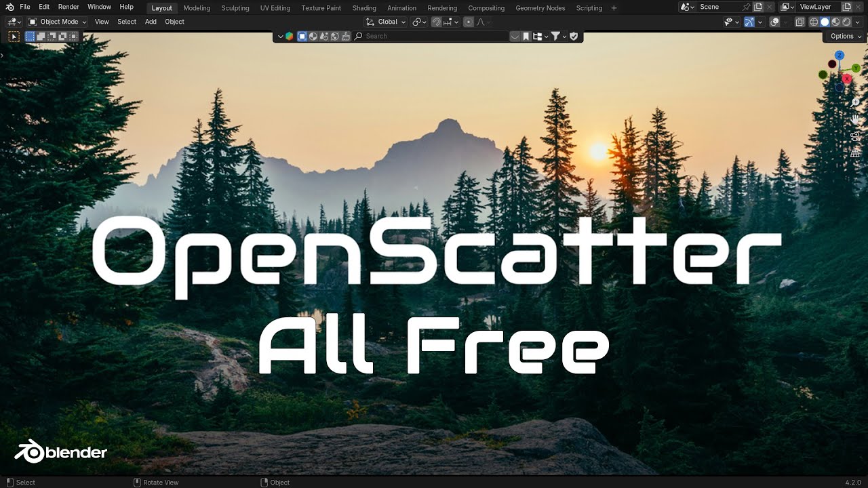Switch to the Modeling workspace tab
The width and height of the screenshot is (868, 488).
click(x=197, y=8)
